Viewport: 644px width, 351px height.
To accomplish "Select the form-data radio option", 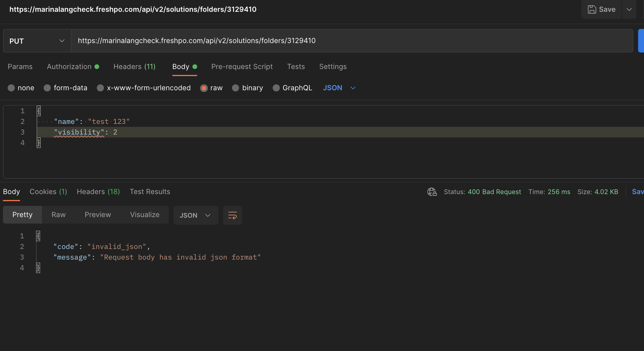I will [x=47, y=88].
